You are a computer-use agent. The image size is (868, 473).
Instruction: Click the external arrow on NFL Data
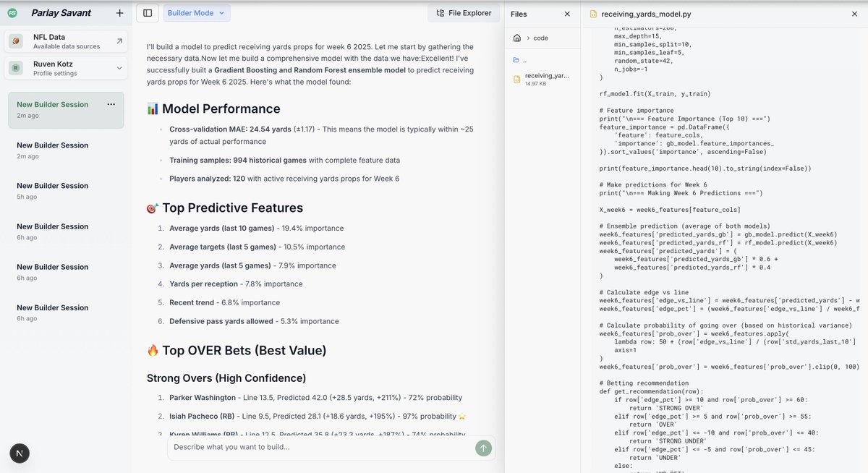119,41
